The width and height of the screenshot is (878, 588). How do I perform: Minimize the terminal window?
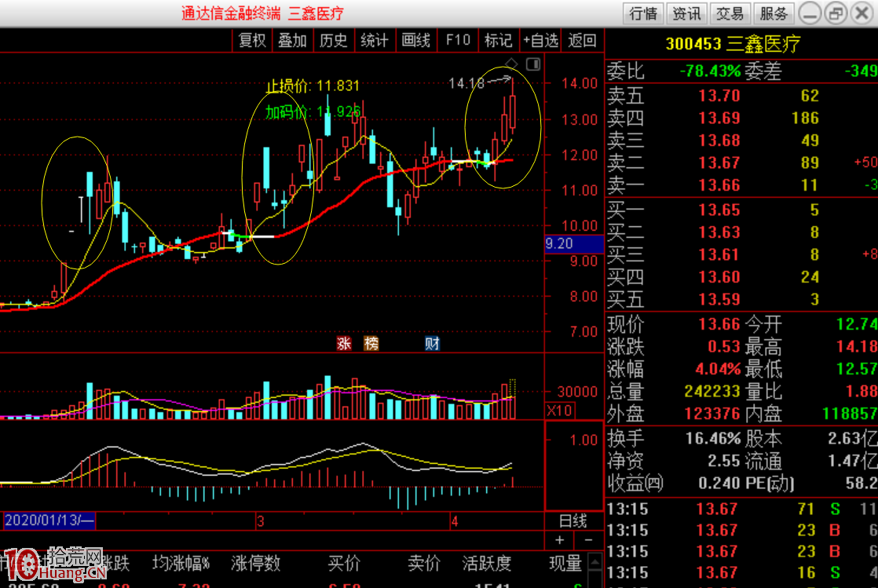810,13
